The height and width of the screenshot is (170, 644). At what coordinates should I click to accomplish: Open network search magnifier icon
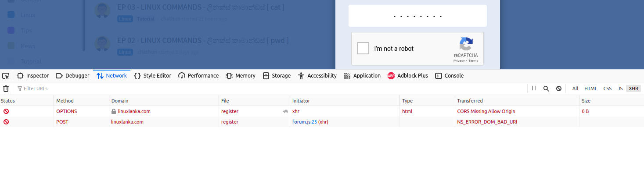tap(547, 89)
